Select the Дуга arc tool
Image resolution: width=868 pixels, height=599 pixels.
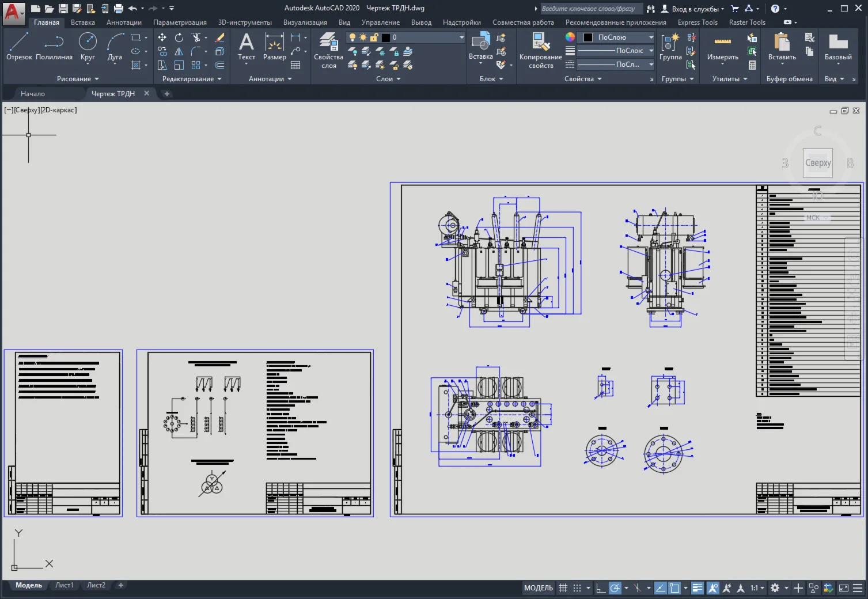pyautogui.click(x=115, y=46)
